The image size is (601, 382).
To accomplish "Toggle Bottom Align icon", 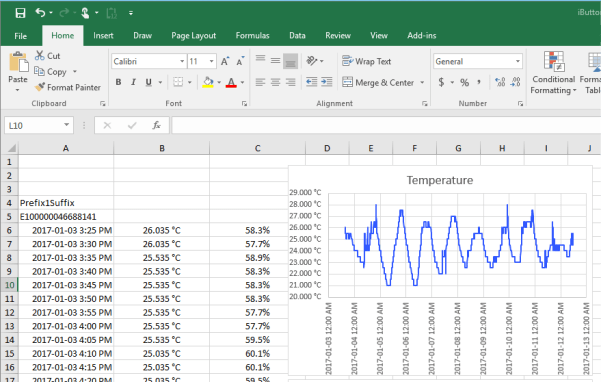I will coord(291,61).
